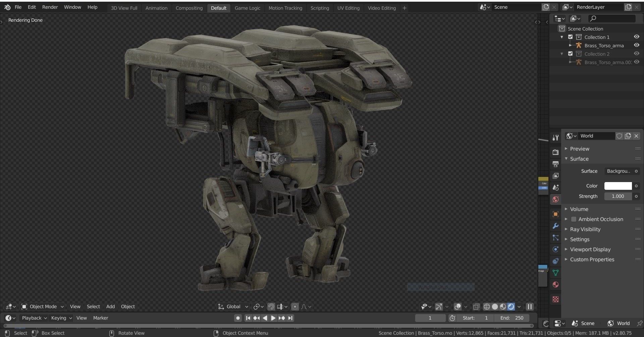The height and width of the screenshot is (337, 644).
Task: Open the File menu
Action: click(18, 7)
